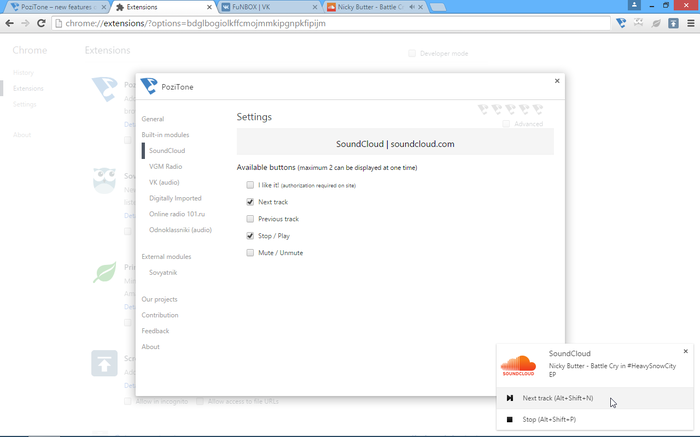Select the SoundCloud module
The height and width of the screenshot is (437, 700).
[167, 150]
